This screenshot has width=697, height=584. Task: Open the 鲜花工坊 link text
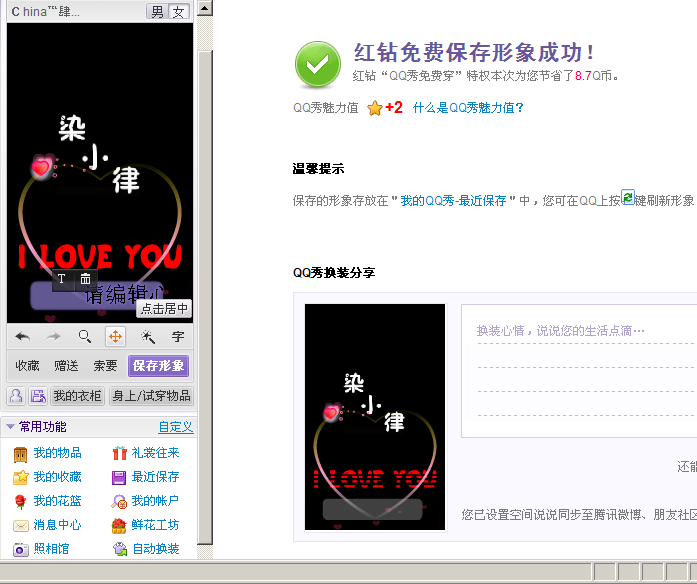click(156, 525)
